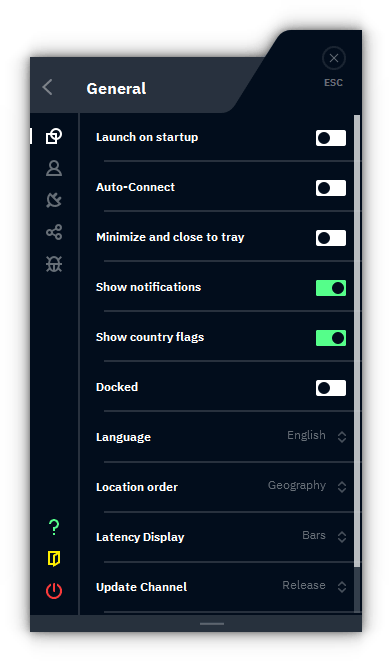Turn off the Show country flags toggle

(x=331, y=338)
